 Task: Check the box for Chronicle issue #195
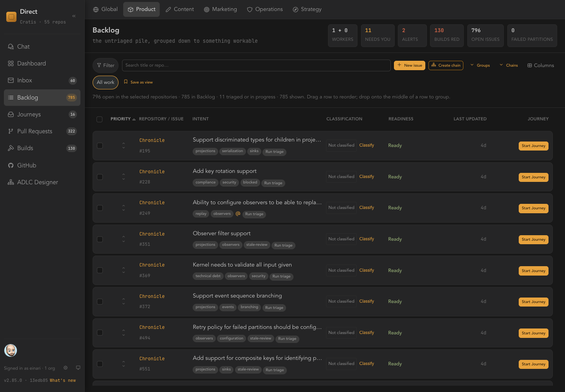pos(100,145)
